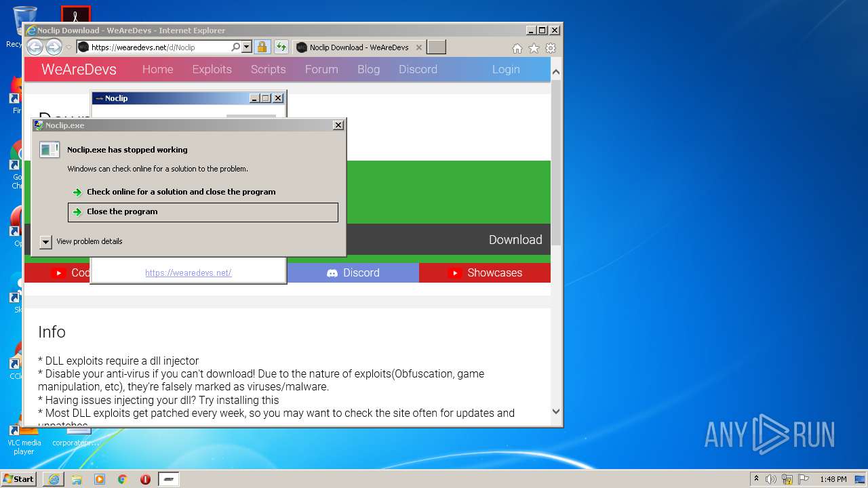Screen dimensions: 868x488
Task: Open the Discord menu item in the navbar
Action: coord(418,69)
